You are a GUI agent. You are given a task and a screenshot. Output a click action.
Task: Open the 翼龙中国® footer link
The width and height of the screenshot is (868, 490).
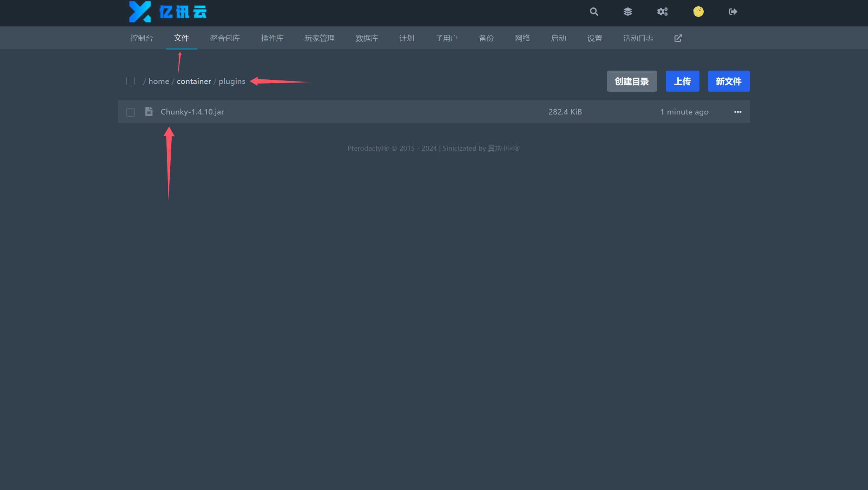click(504, 149)
